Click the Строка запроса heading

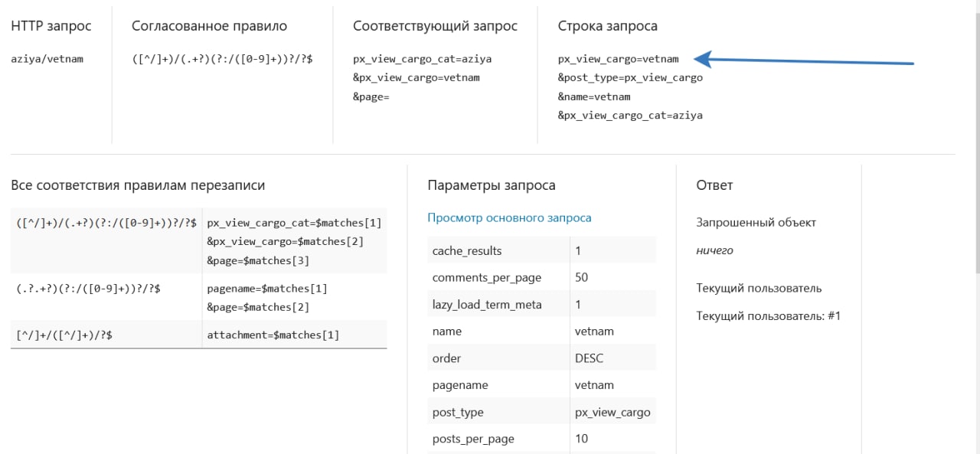607,26
